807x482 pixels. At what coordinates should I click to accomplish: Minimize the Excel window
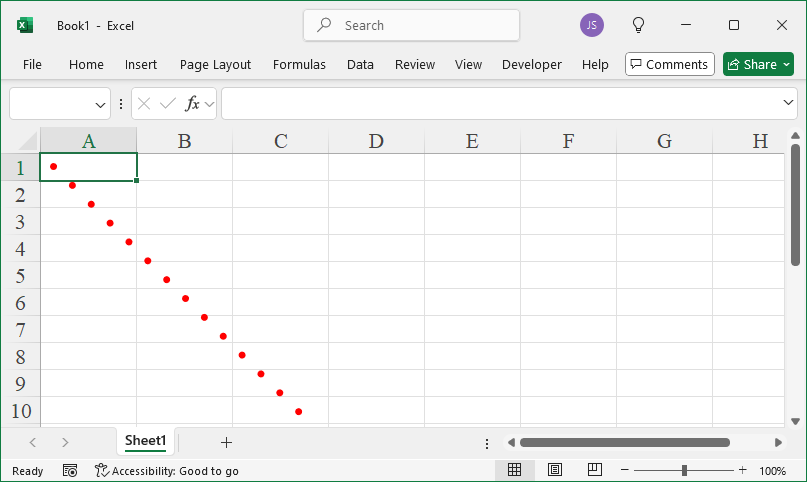tap(686, 25)
